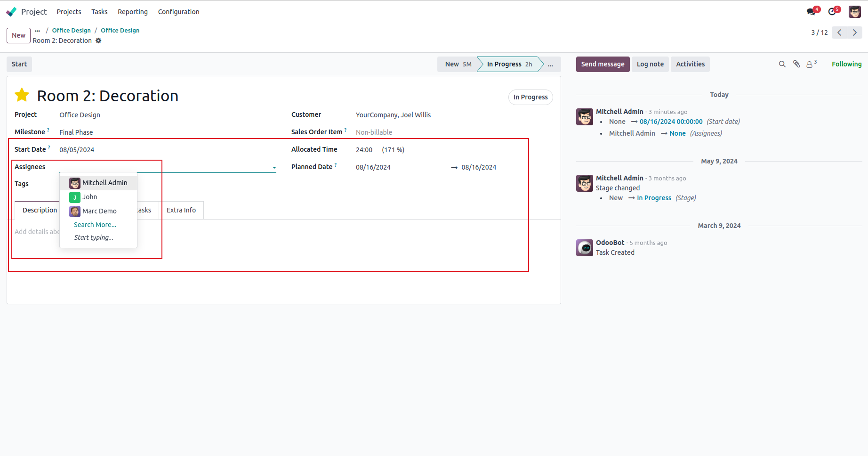Go to the next record arrow
This screenshot has width=868, height=456.
[855, 33]
